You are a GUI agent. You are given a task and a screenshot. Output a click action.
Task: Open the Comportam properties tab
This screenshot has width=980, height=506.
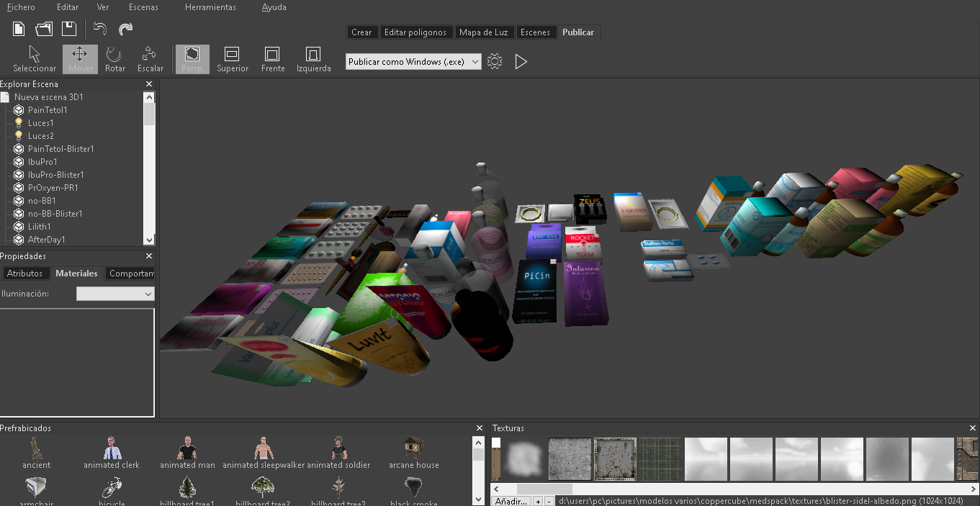tap(130, 274)
